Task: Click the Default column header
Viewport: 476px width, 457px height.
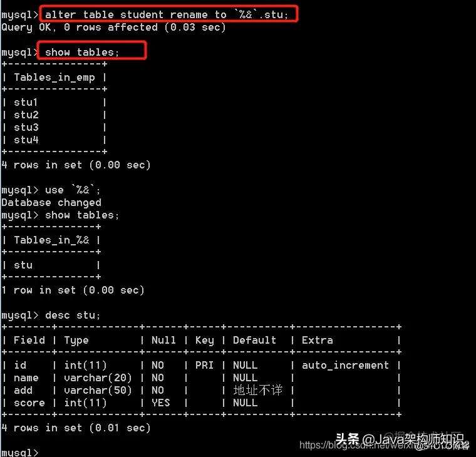Action: click(x=254, y=340)
